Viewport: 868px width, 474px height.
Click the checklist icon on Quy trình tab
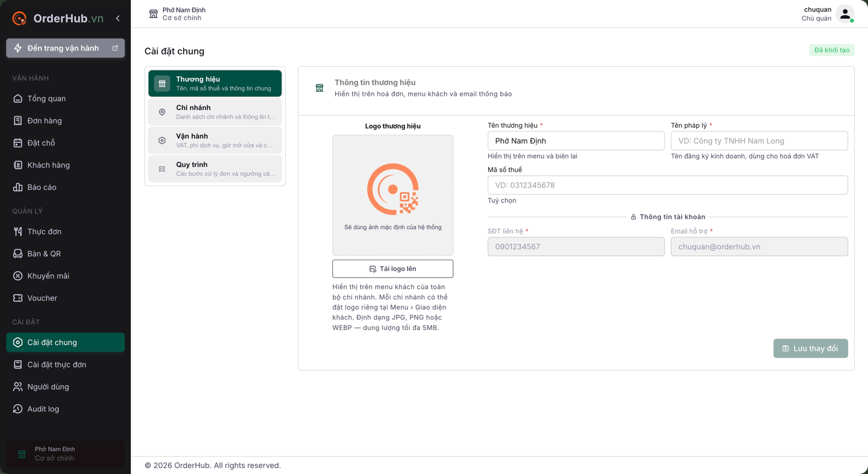tap(162, 169)
